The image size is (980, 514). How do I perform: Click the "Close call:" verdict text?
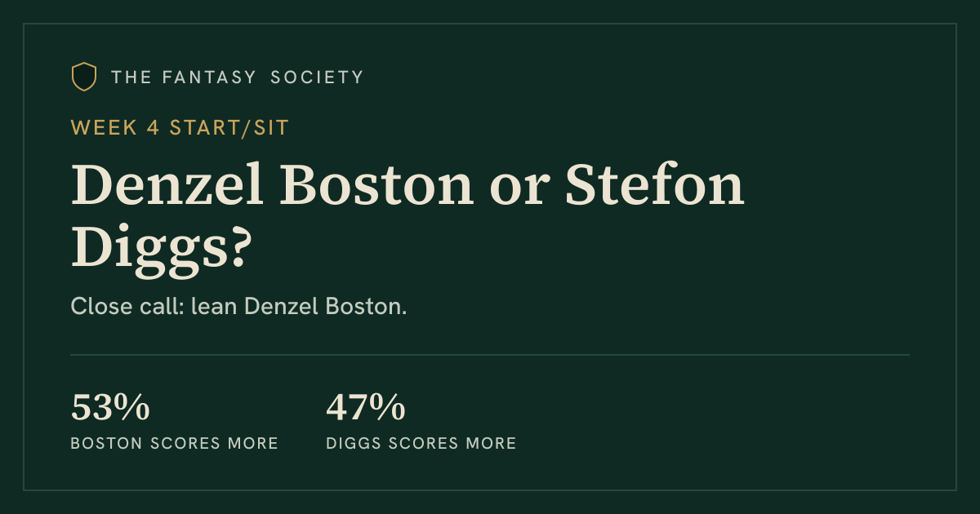coord(127,307)
